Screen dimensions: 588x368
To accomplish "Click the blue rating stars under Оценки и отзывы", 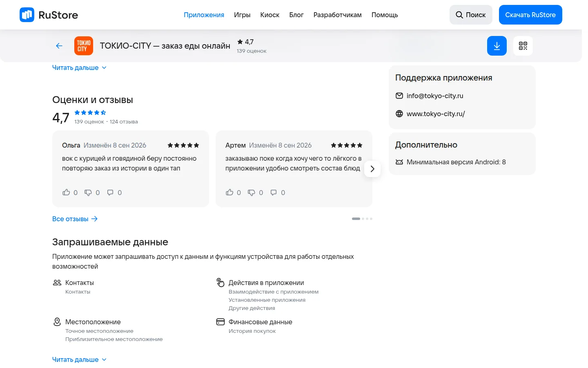I will click(90, 112).
